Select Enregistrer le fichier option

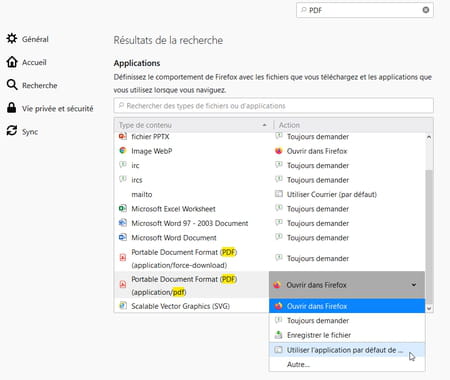(347, 335)
